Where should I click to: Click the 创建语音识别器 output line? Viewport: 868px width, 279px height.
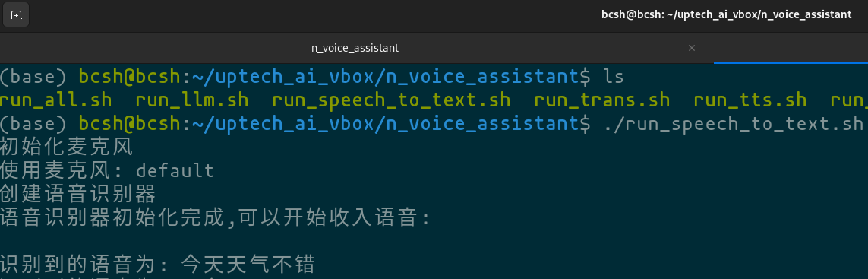pos(78,194)
